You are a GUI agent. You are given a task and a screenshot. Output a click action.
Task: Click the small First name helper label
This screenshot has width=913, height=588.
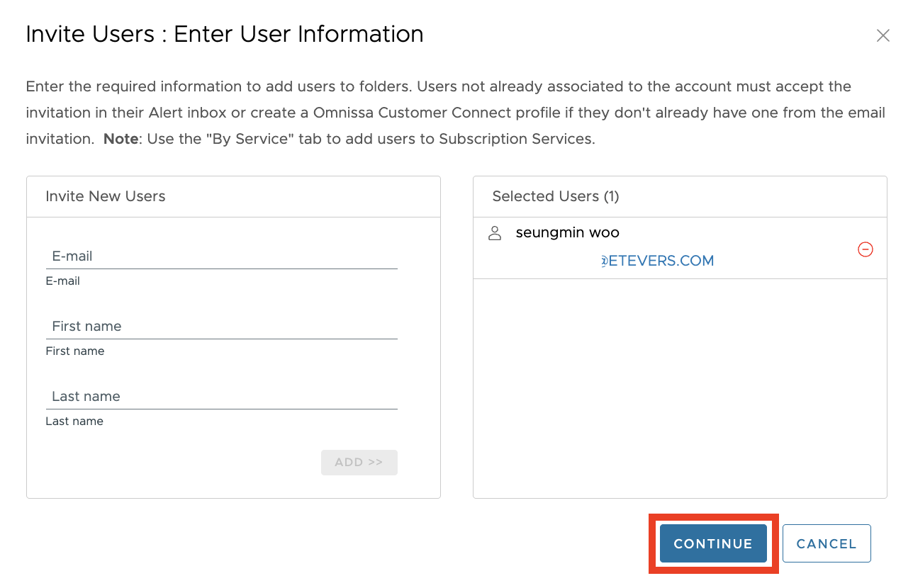(x=74, y=351)
